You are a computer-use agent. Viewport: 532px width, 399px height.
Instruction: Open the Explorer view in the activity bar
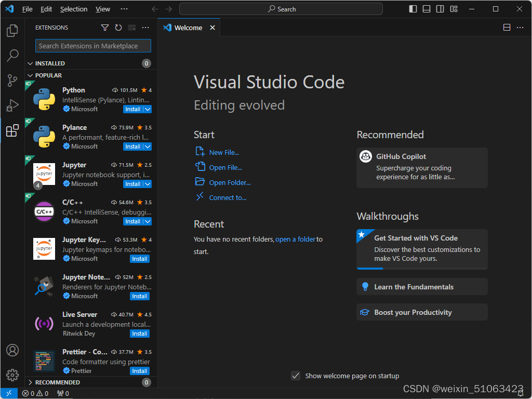point(12,31)
